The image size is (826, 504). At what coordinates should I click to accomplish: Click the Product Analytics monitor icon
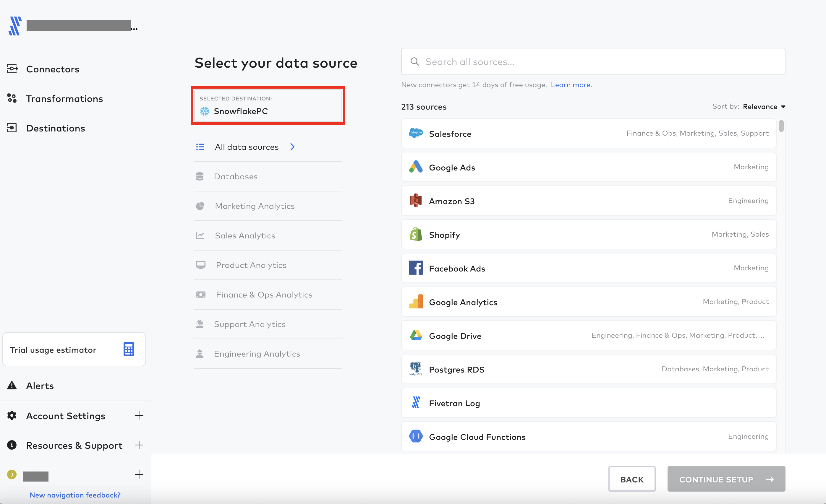click(x=200, y=265)
